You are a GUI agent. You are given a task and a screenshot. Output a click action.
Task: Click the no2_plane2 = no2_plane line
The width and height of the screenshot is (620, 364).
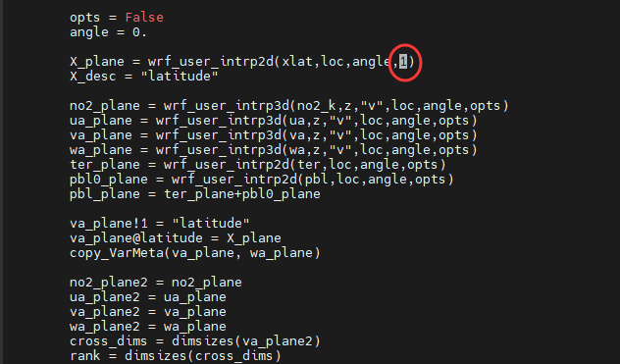point(156,283)
